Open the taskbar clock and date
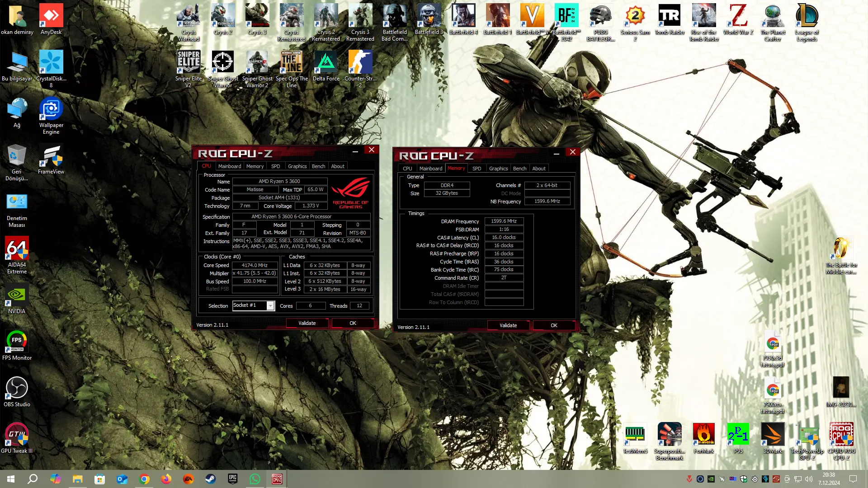Image resolution: width=868 pixels, height=488 pixels. (x=829, y=479)
